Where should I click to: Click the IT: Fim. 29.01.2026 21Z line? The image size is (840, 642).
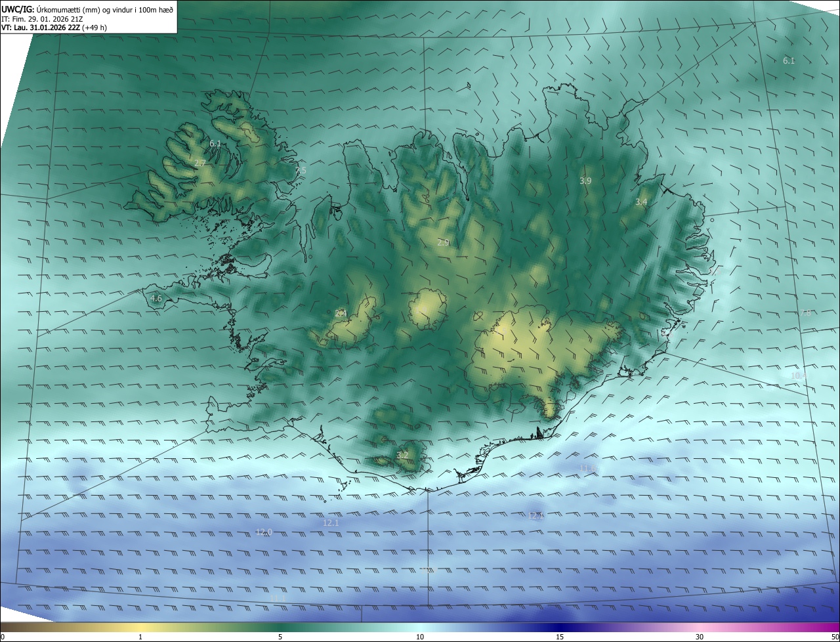[x=43, y=19]
